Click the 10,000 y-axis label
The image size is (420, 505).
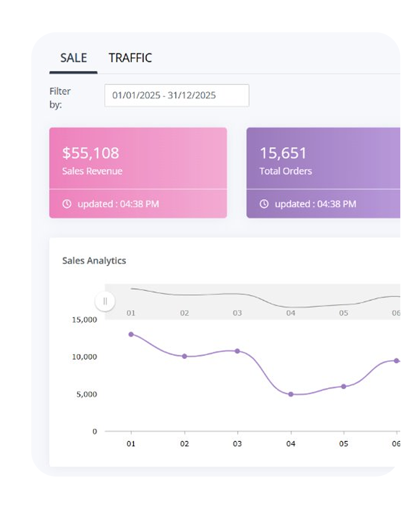[x=84, y=357]
